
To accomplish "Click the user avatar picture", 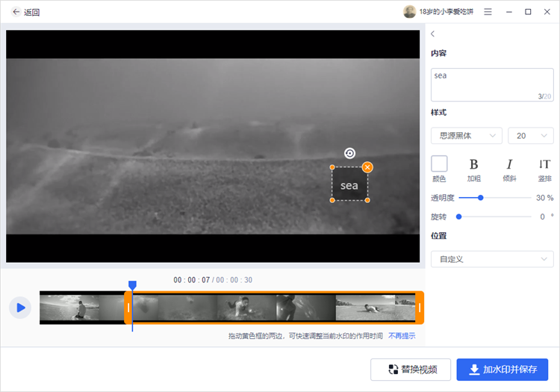I will tap(410, 12).
